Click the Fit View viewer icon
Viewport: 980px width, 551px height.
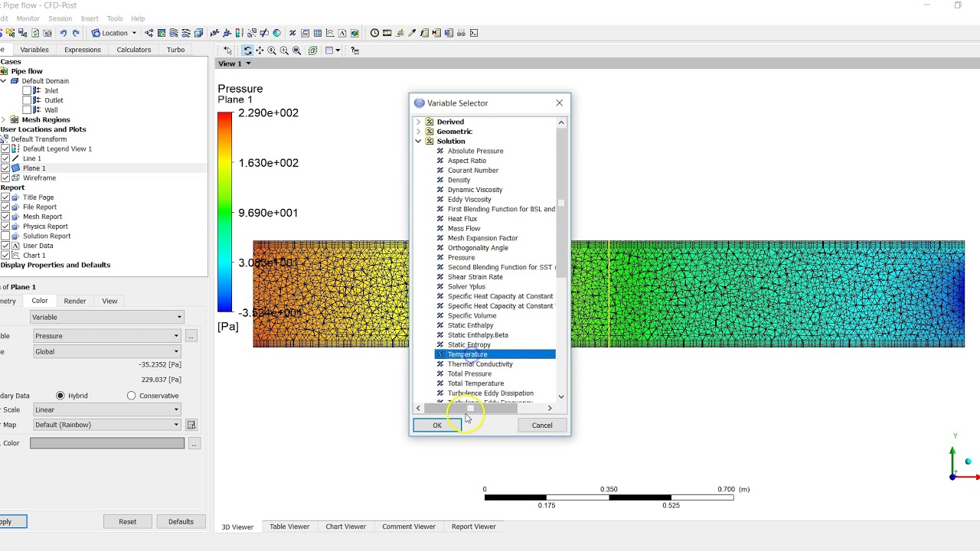click(296, 51)
